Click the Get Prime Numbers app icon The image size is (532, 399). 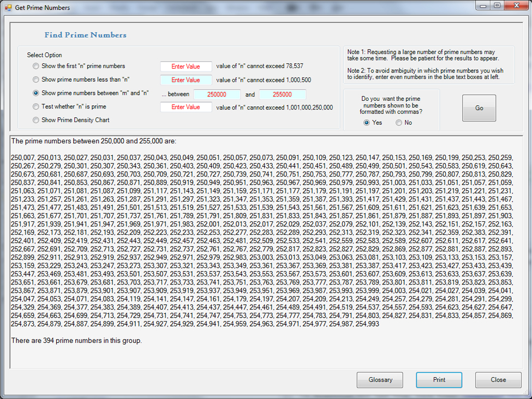pos(8,8)
